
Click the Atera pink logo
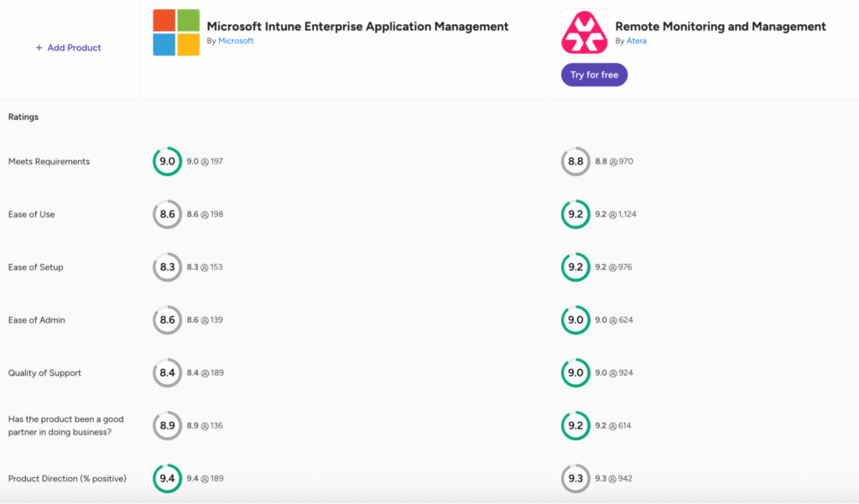pyautogui.click(x=584, y=33)
